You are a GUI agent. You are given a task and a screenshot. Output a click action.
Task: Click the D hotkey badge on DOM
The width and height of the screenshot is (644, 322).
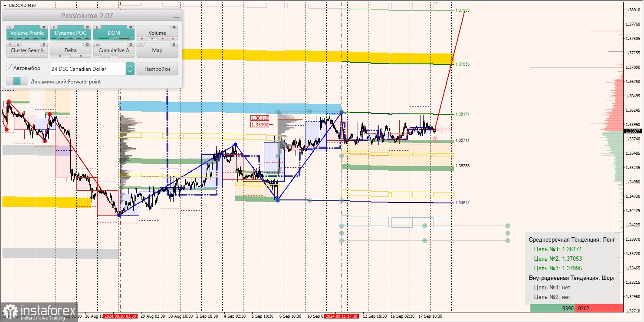click(97, 27)
